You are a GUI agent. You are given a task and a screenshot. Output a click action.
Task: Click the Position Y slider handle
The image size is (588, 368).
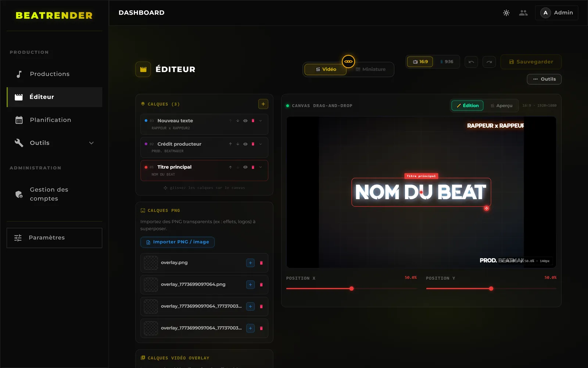pos(491,289)
